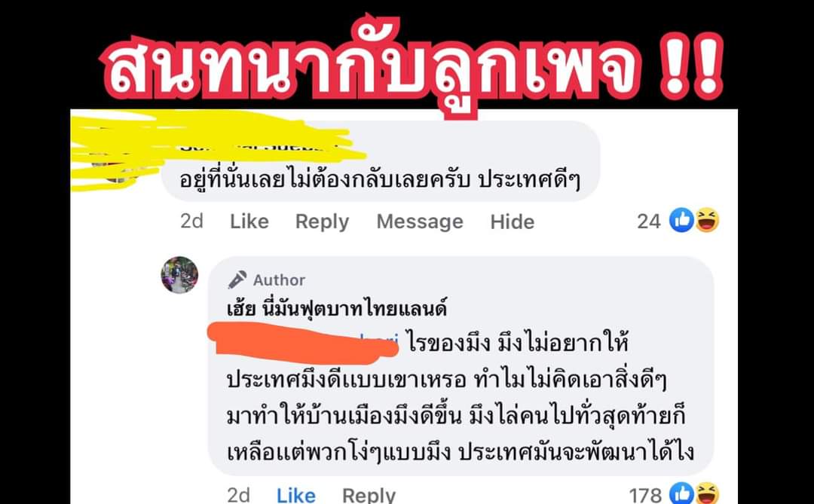Like the comment ending in ประเทศดีๆ
Screen dimensions: 814x504
tap(249, 221)
